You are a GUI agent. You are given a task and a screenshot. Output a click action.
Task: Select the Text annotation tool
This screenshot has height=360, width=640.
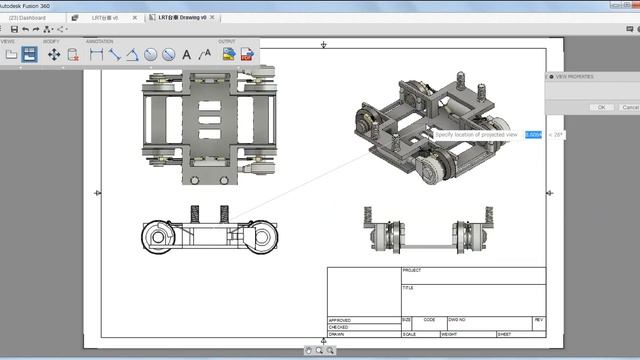[187, 54]
